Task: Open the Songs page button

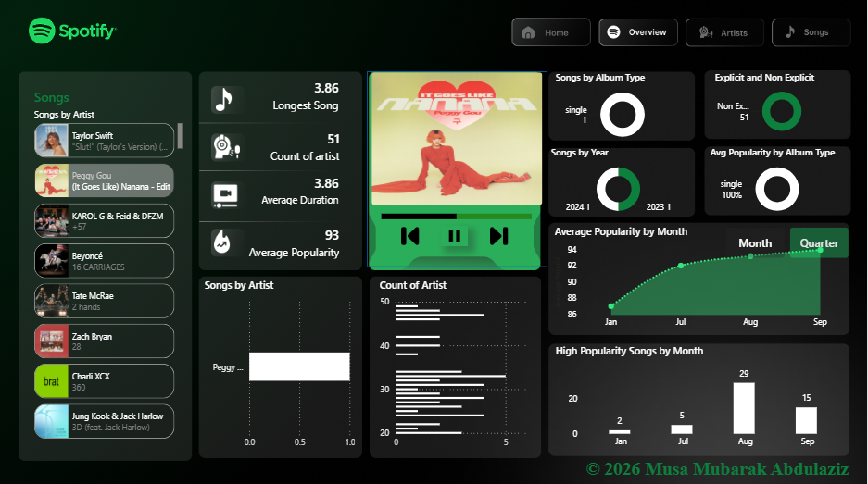Action: [811, 32]
